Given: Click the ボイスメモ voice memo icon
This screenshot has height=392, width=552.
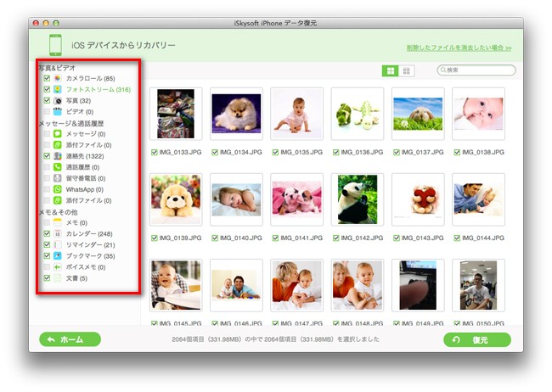Looking at the screenshot, I should [58, 267].
